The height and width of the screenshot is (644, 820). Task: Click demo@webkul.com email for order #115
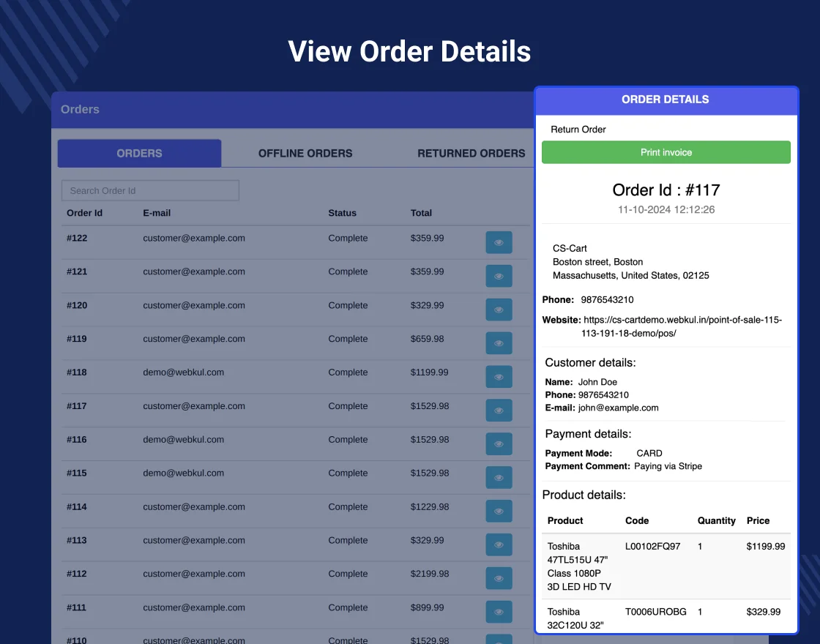184,473
